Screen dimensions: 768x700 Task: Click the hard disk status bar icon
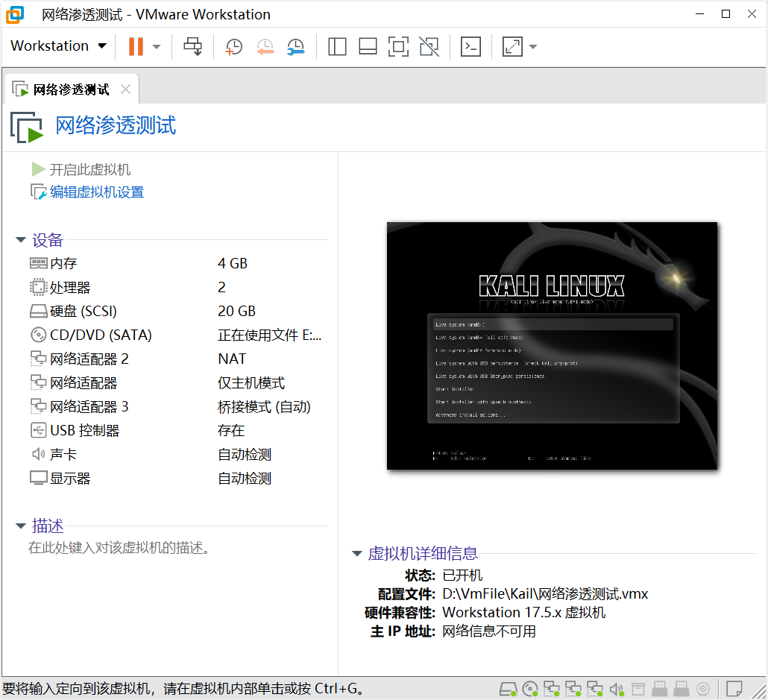coord(508,690)
